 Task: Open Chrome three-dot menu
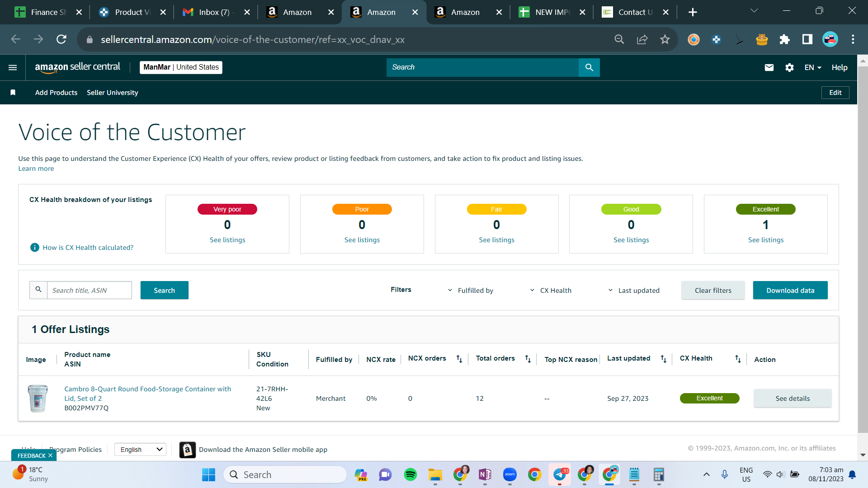[853, 39]
